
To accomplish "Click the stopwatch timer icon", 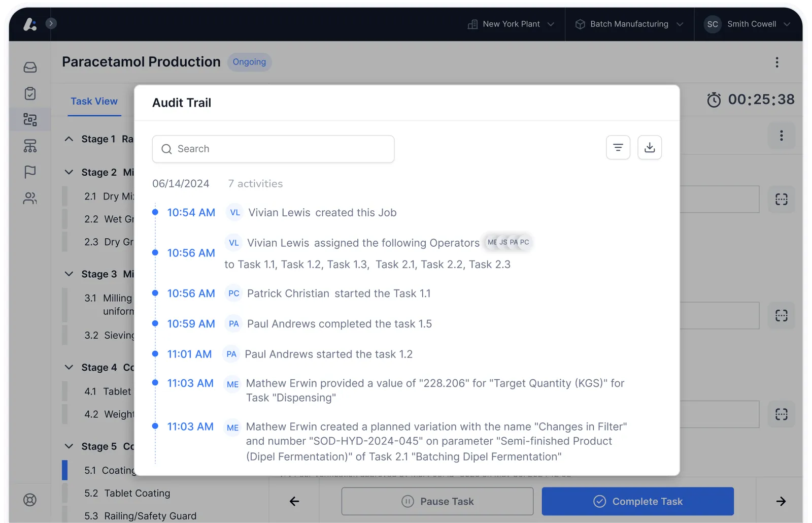I will tap(714, 100).
